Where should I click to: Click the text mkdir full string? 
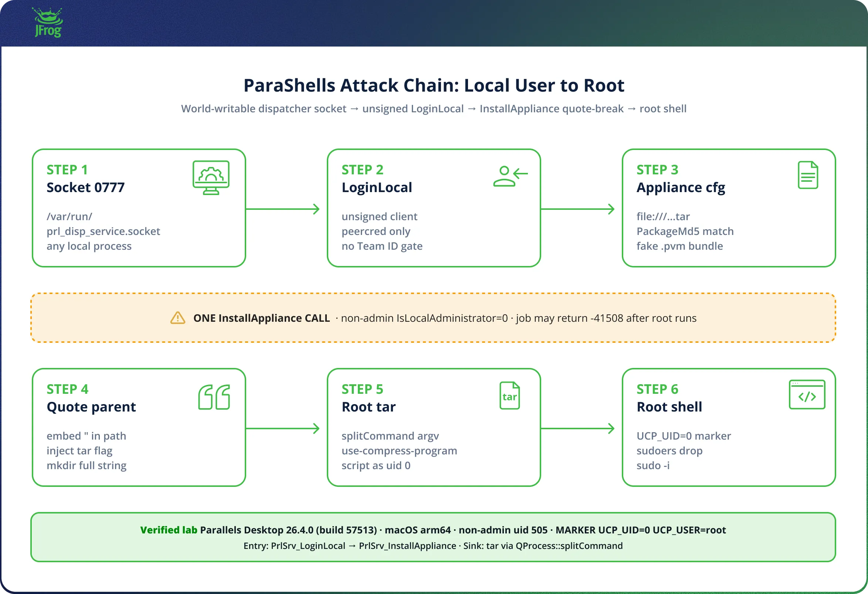[x=87, y=466]
